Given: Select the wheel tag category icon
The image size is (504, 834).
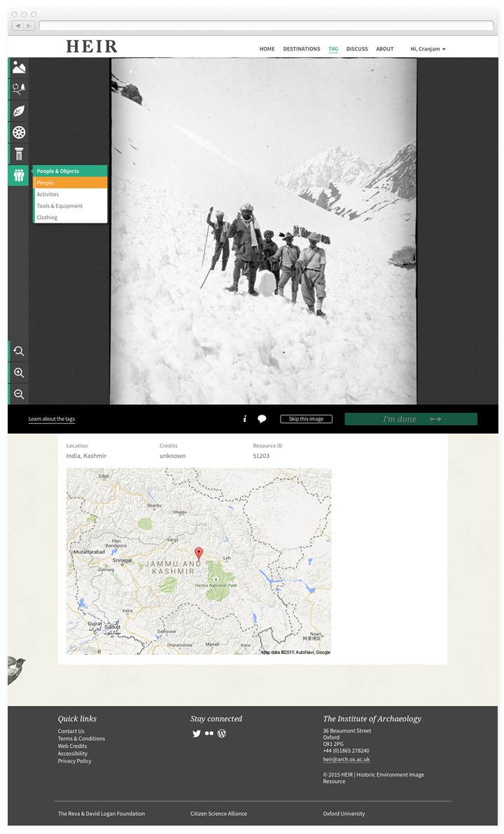Looking at the screenshot, I should pos(19,132).
